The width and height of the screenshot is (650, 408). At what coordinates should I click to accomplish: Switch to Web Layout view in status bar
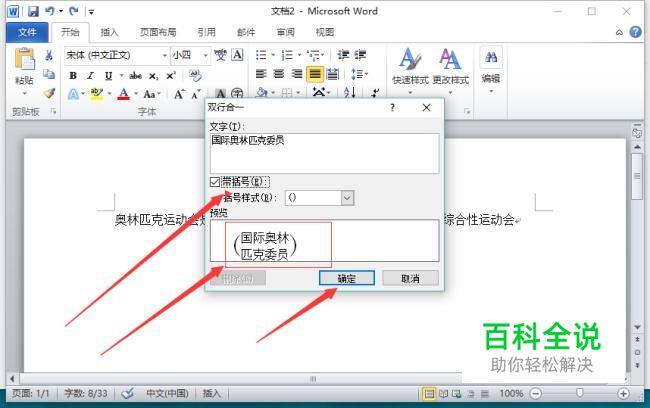tap(457, 393)
